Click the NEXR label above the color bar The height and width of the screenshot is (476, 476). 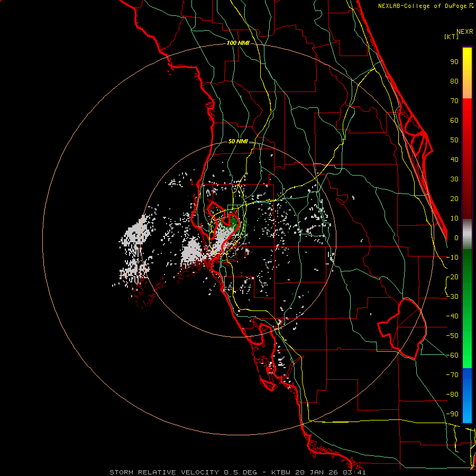click(465, 32)
